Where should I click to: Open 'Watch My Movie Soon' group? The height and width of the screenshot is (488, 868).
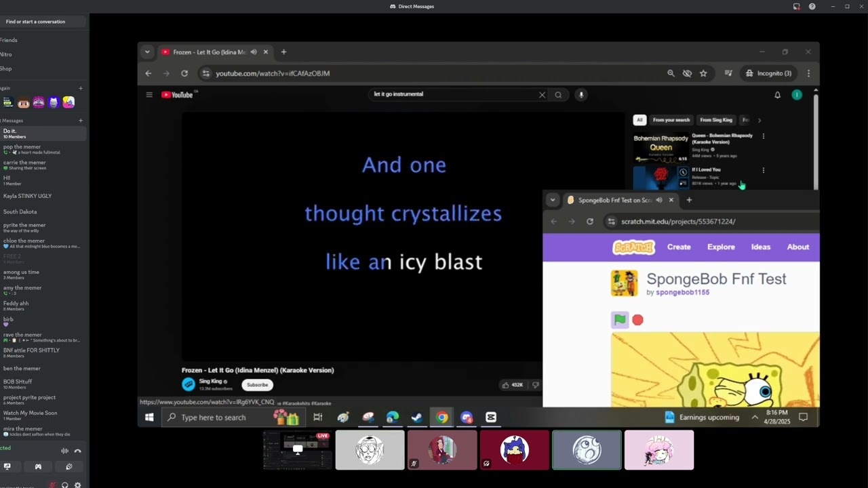[42, 415]
